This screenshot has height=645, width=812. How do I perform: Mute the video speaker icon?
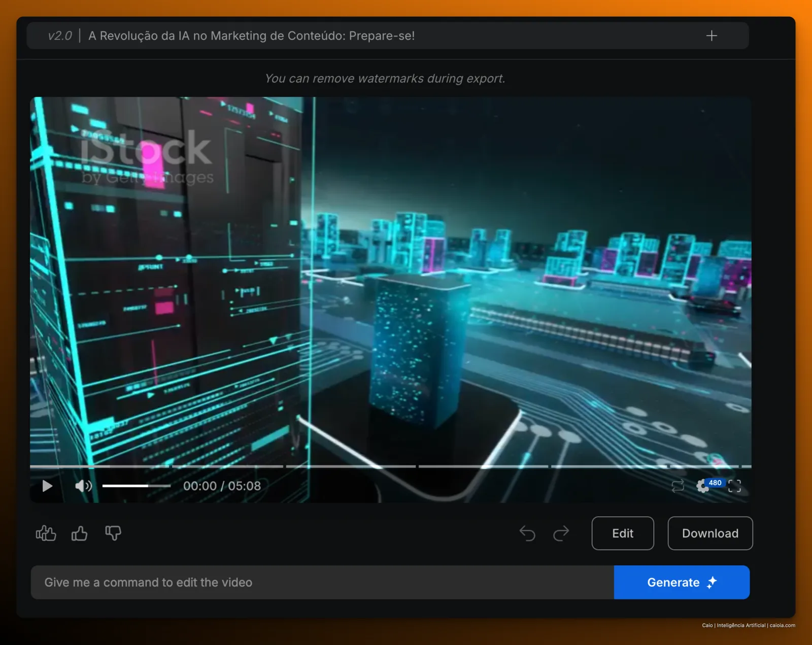tap(83, 486)
